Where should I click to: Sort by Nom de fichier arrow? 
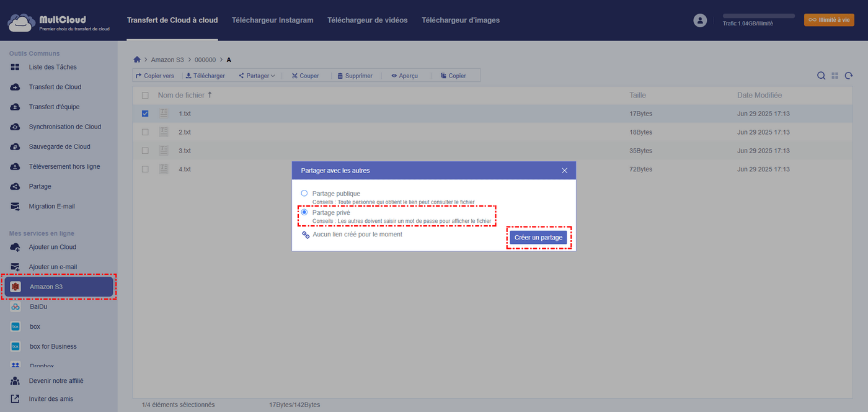coord(210,95)
